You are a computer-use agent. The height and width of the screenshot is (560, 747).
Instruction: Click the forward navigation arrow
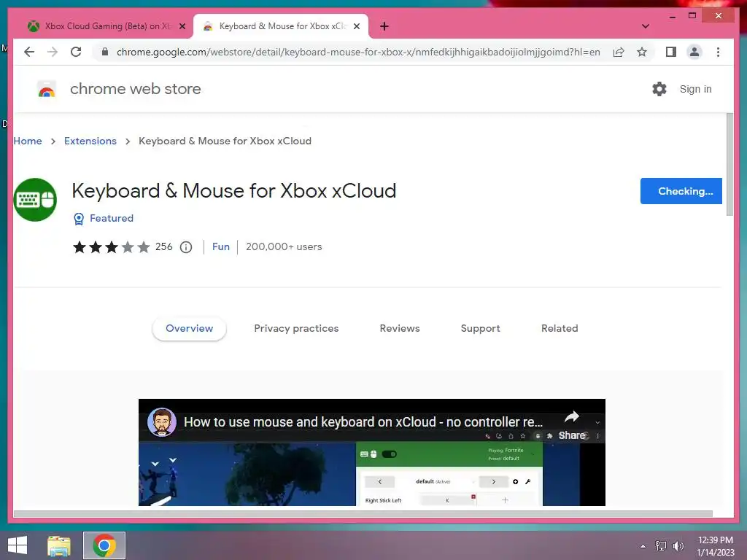(53, 52)
